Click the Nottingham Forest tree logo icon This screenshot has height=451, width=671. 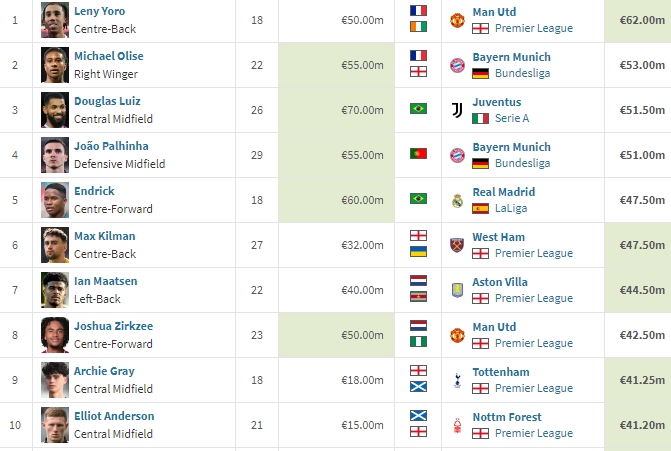[457, 425]
